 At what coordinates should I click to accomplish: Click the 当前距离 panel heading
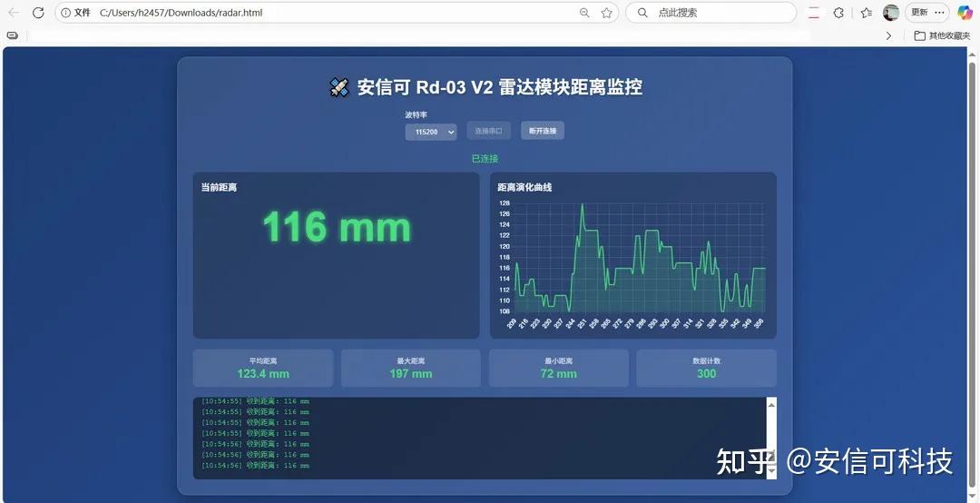pos(219,187)
